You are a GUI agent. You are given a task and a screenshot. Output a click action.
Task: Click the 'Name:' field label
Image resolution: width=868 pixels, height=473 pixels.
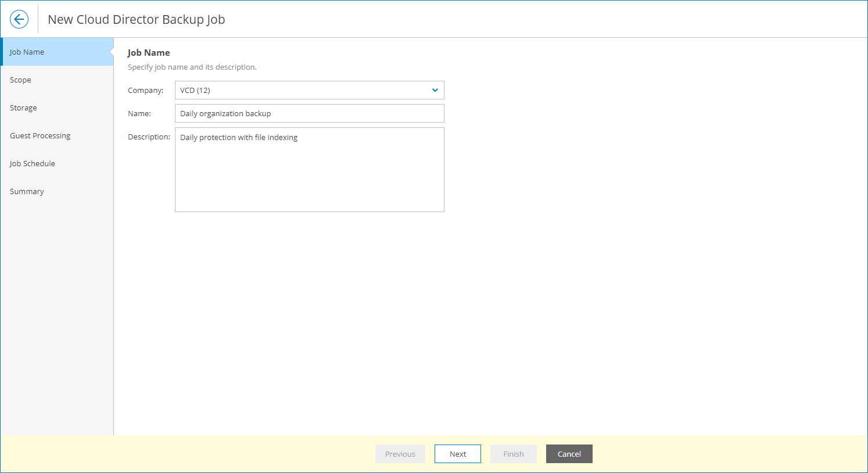click(139, 113)
